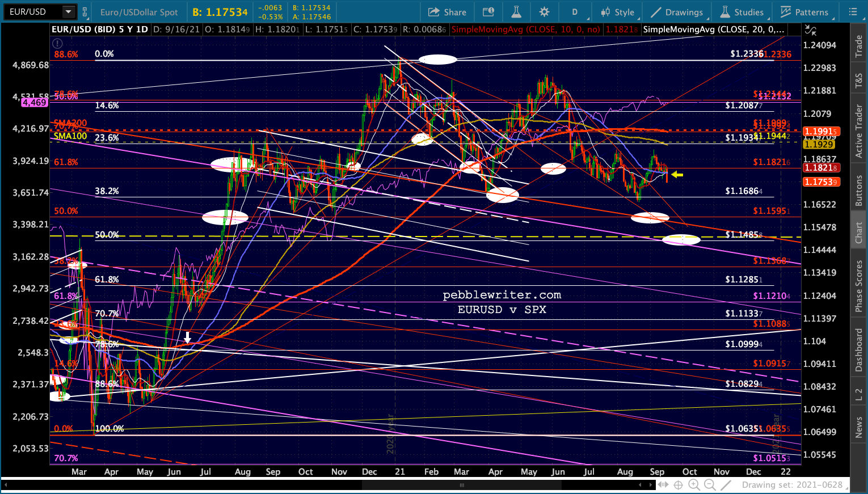
Task: Click the white down arrow drawing near June
Action: pyautogui.click(x=187, y=338)
